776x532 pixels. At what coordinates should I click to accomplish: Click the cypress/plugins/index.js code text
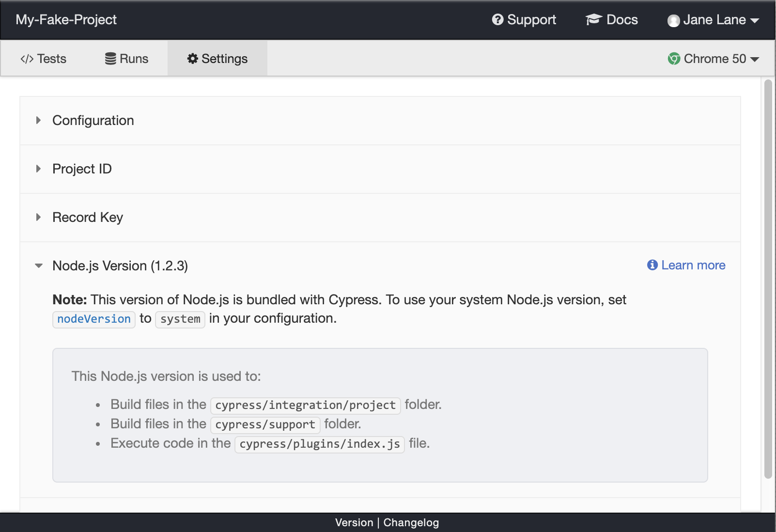[x=320, y=444]
